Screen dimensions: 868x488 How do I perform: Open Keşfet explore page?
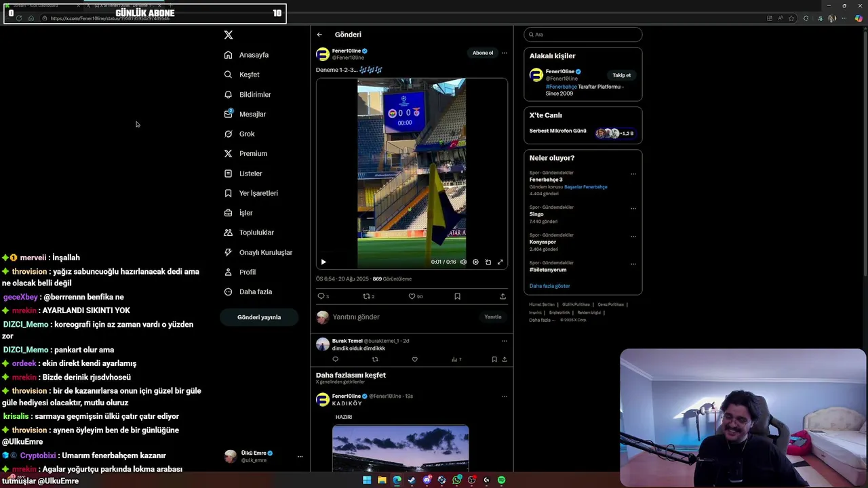coord(241,75)
